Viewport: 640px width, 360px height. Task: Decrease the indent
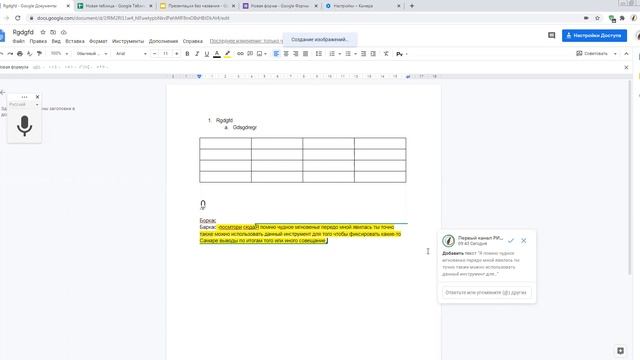(363, 54)
